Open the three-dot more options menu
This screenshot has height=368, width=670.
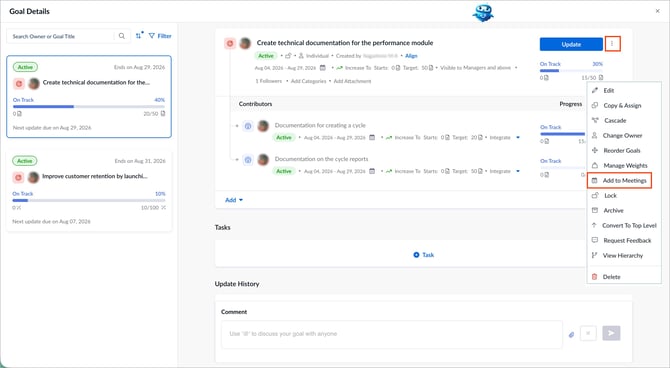click(x=612, y=44)
